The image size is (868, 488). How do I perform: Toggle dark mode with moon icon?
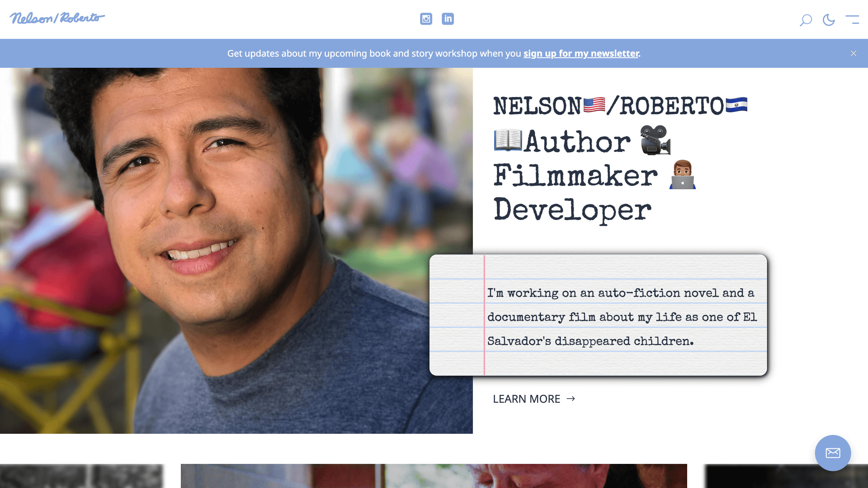tap(829, 20)
